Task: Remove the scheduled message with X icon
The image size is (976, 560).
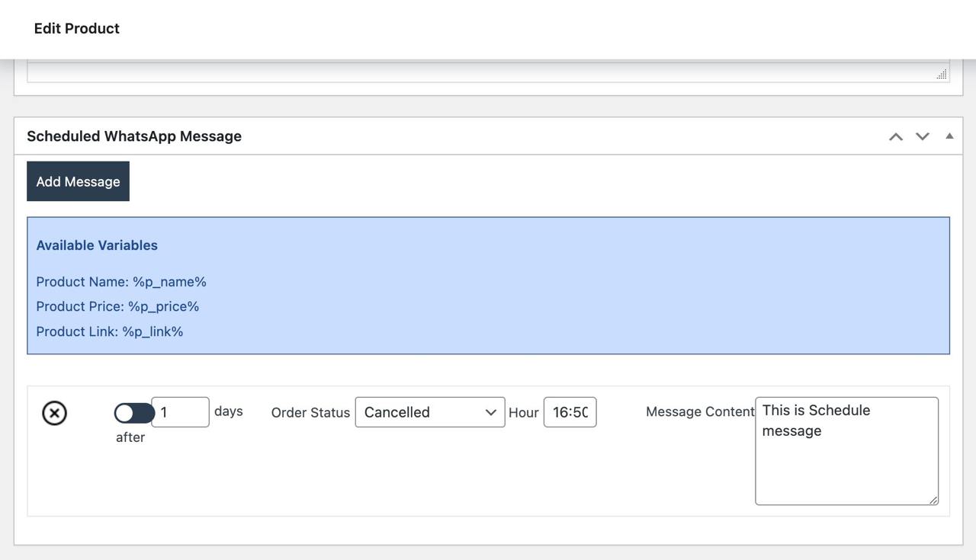Action: coord(54,413)
